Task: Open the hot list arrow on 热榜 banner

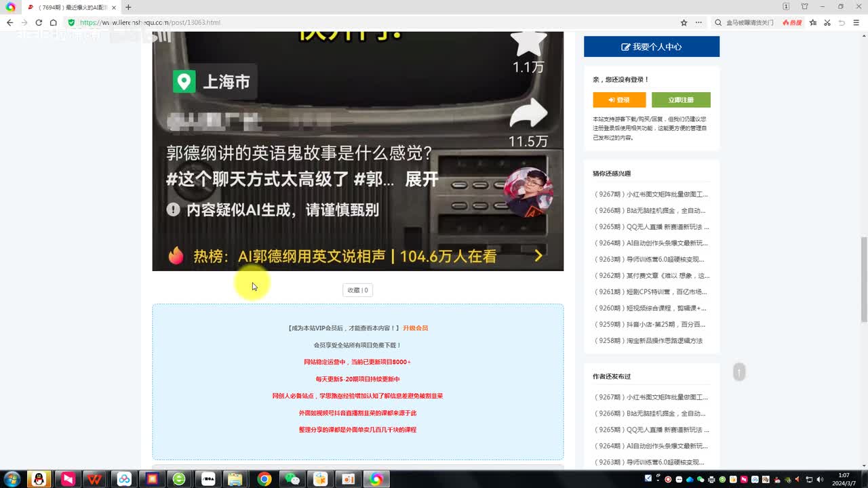Action: (538, 256)
